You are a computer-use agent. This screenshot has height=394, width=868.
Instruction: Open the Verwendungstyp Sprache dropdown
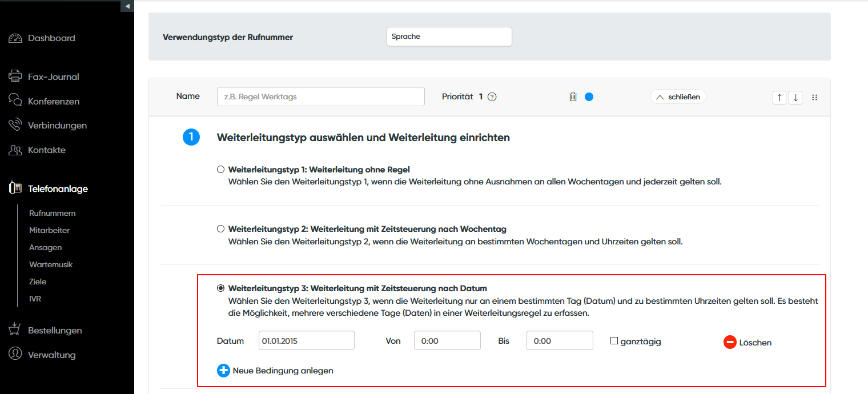[x=449, y=37]
